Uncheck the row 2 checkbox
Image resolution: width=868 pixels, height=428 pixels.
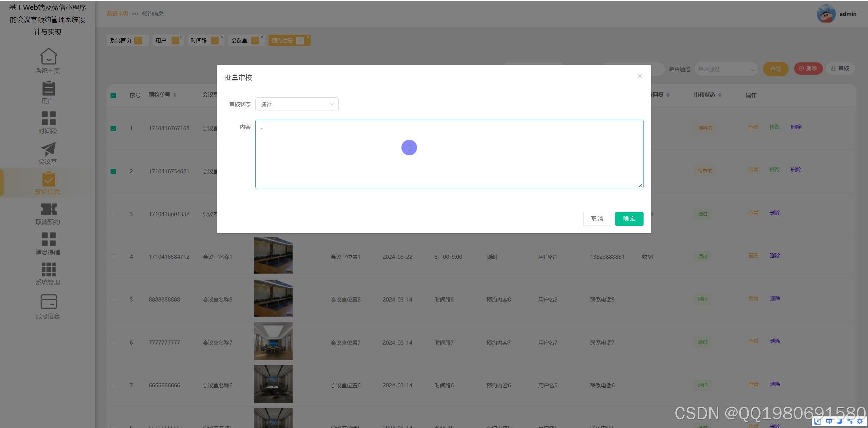[x=113, y=171]
